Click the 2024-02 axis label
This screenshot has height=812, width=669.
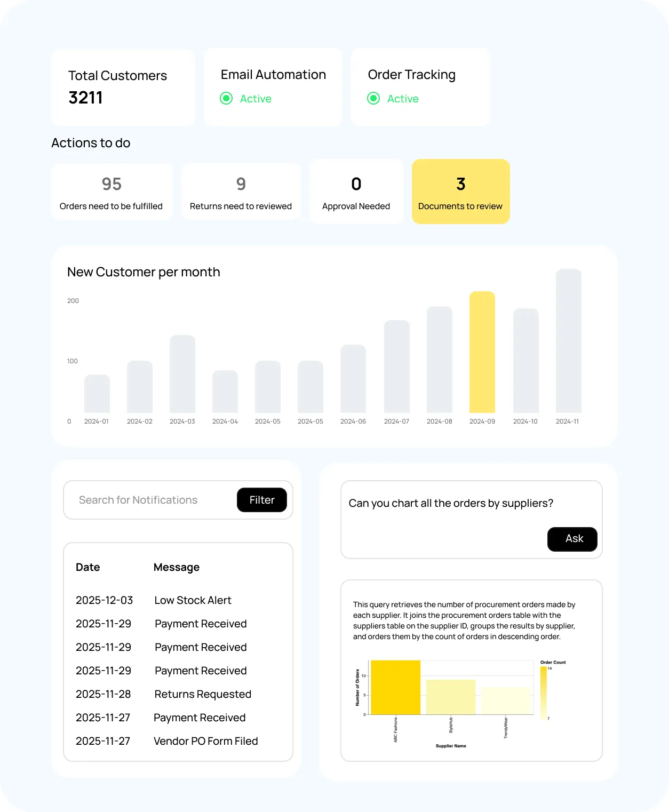[x=140, y=421]
